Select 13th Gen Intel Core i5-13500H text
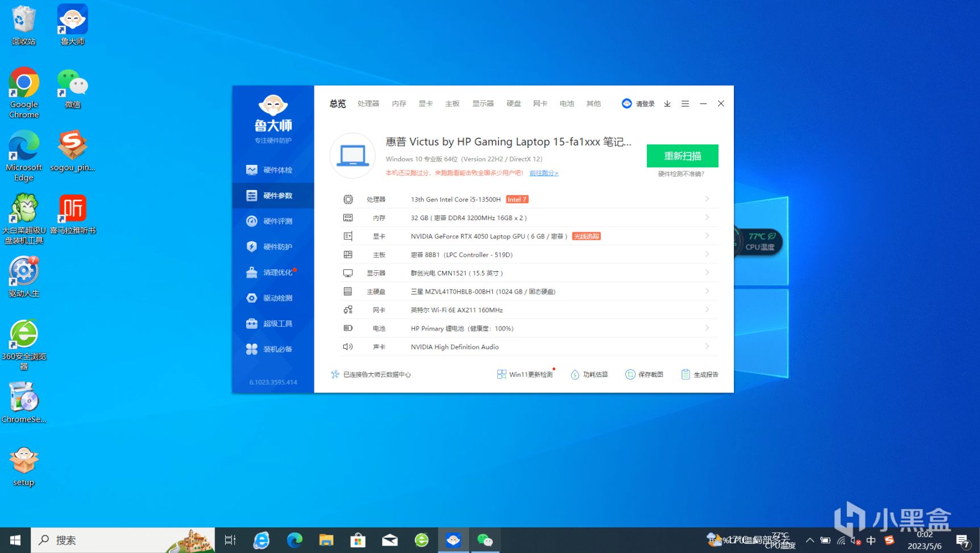Image resolution: width=980 pixels, height=553 pixels. [x=456, y=200]
